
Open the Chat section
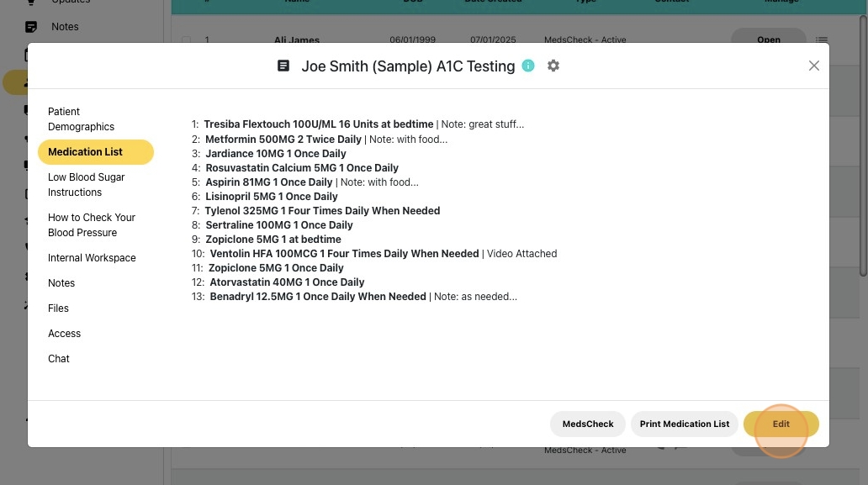pos(59,359)
